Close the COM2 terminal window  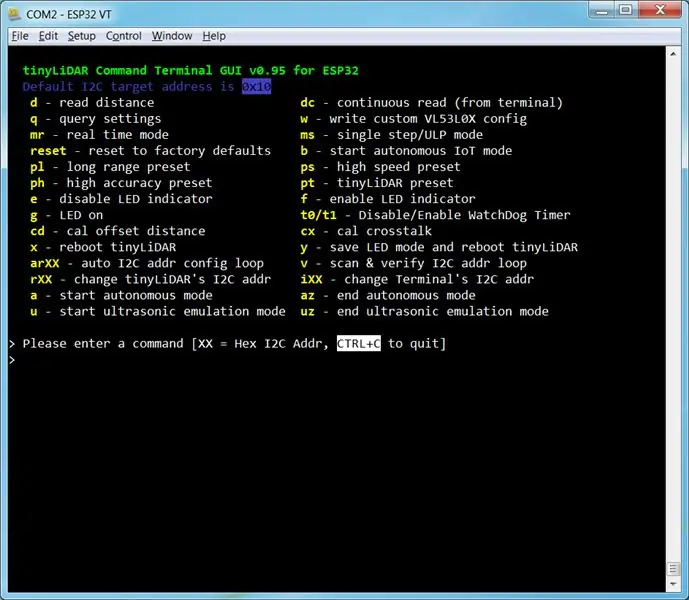pos(660,10)
